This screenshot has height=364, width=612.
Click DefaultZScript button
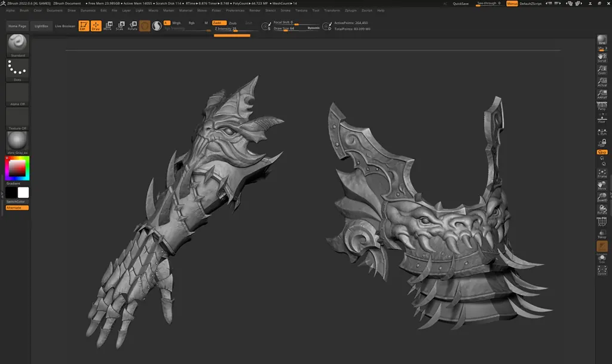531,4
